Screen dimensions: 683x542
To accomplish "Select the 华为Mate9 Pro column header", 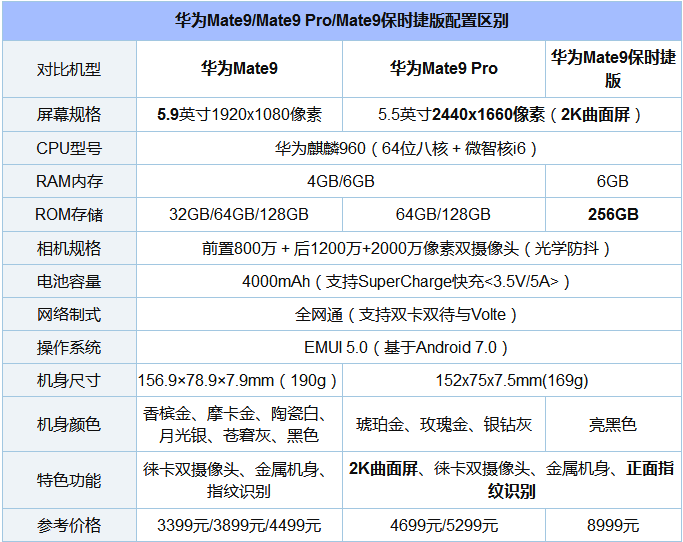I will click(443, 68).
